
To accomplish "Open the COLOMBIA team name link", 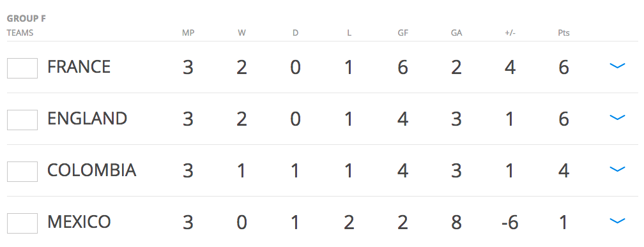I will [x=91, y=170].
